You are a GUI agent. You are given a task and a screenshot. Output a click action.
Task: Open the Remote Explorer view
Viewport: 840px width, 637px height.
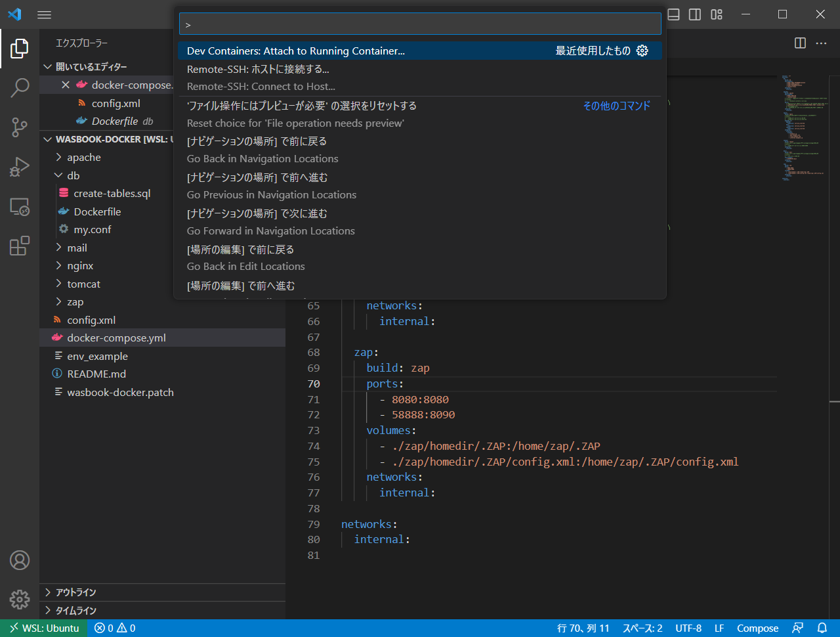(x=20, y=206)
